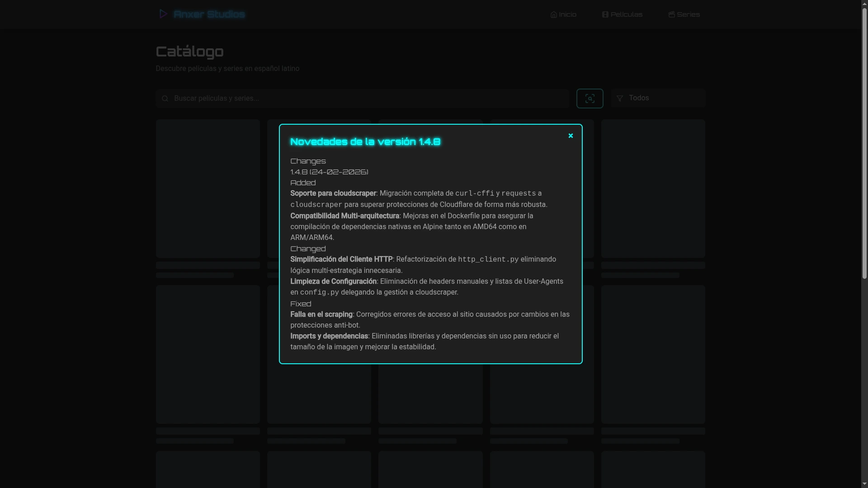Screen dimensions: 868x488
Task: Click the TV icon beside Series
Action: pos(671,14)
